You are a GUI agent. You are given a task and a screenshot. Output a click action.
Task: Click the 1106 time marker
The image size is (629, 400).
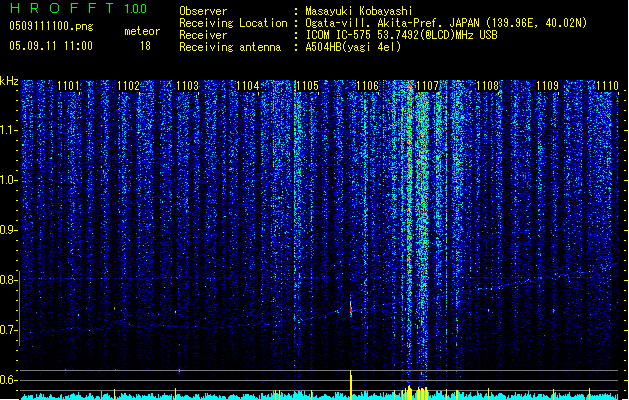pos(367,86)
